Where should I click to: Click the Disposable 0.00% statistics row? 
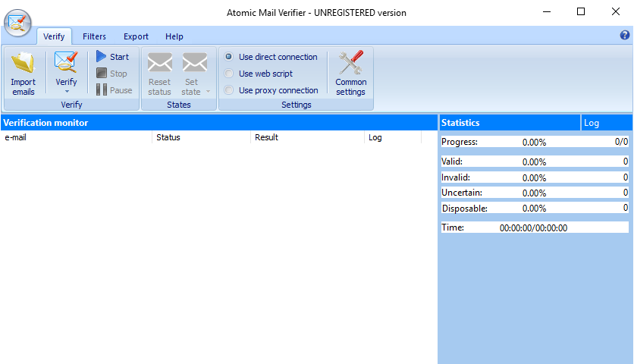[535, 208]
